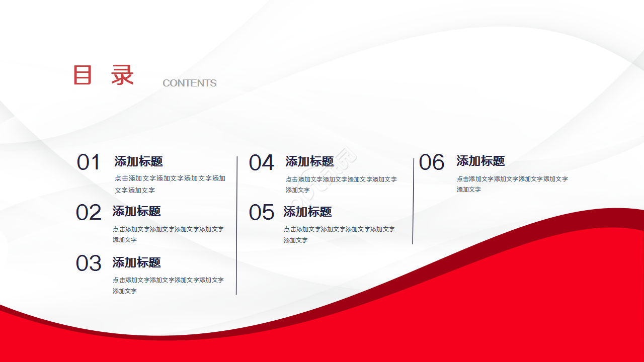Click the description text under section 06
This screenshot has height=362, width=644.
pos(512,184)
